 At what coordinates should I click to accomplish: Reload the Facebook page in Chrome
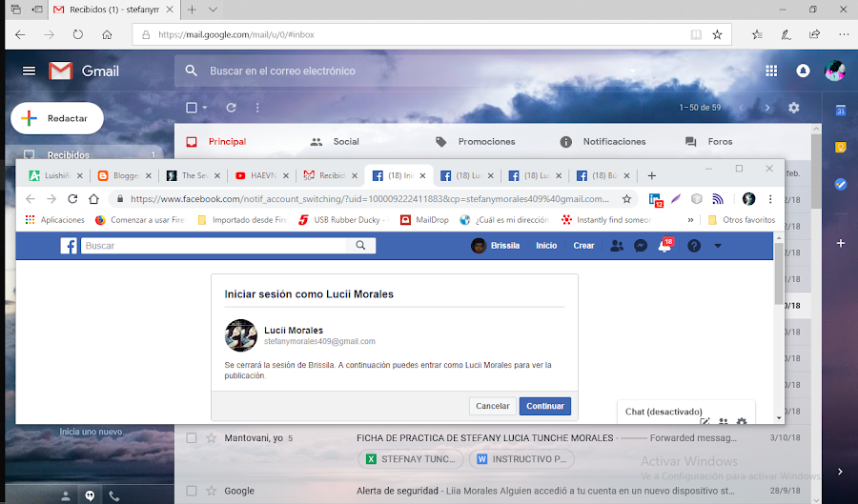click(72, 199)
